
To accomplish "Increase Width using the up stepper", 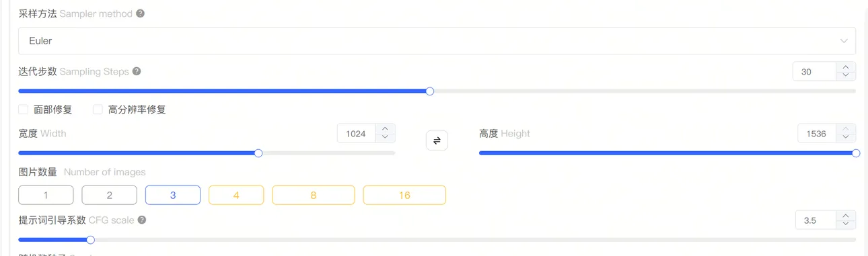I will (x=385, y=129).
